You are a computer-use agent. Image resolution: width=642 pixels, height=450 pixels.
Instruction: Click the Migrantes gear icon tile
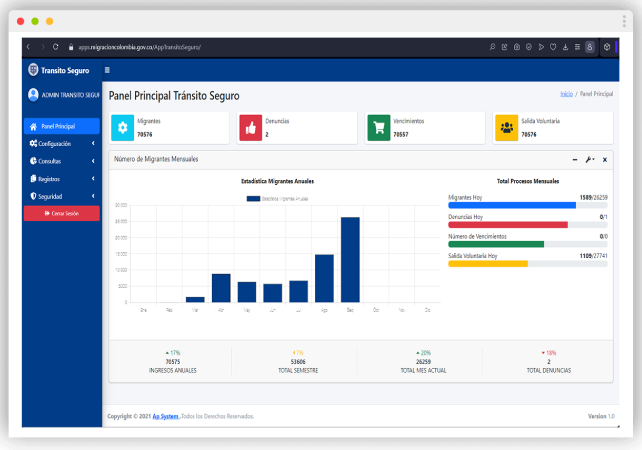[122, 128]
